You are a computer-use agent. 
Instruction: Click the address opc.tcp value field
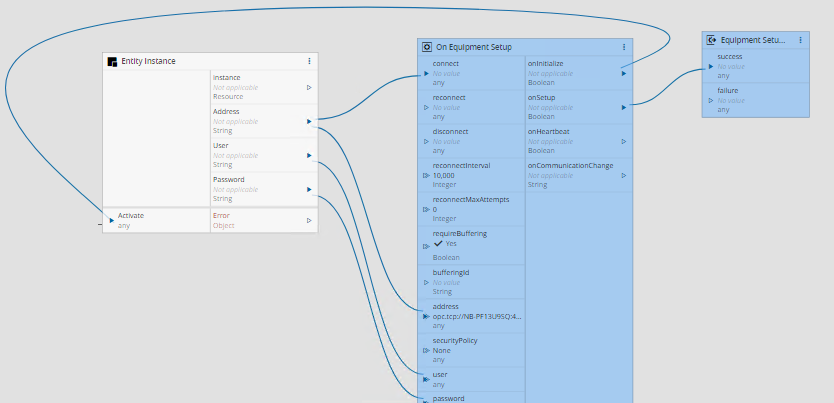point(477,316)
